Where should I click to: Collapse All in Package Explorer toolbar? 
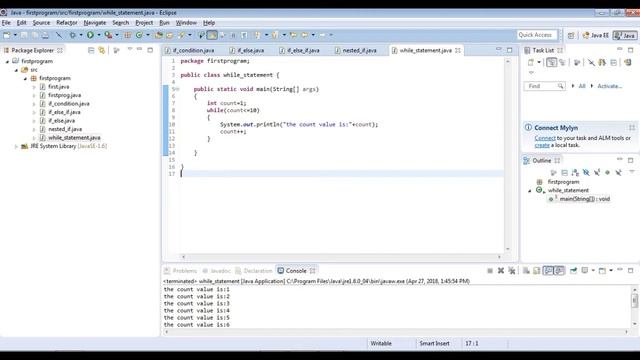pyautogui.click(x=91, y=50)
